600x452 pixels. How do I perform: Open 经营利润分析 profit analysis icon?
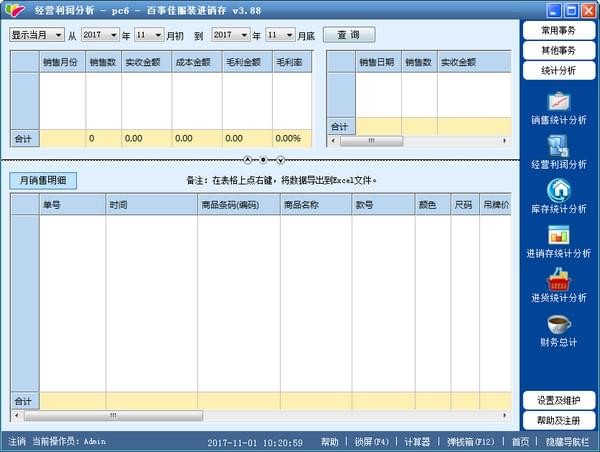[x=559, y=147]
